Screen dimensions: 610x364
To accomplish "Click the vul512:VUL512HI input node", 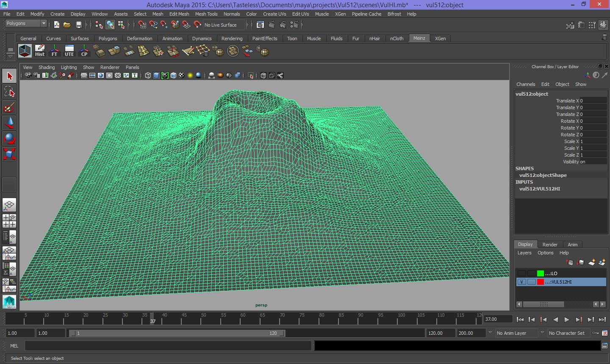I will tap(539, 189).
